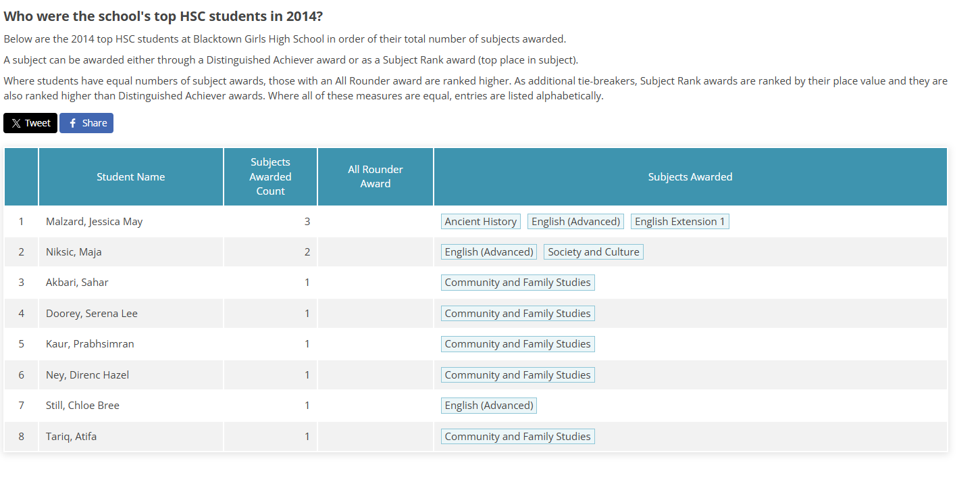Image resolution: width=980 pixels, height=482 pixels.
Task: Click rank number 8 beside Tariq
Action: click(x=21, y=437)
